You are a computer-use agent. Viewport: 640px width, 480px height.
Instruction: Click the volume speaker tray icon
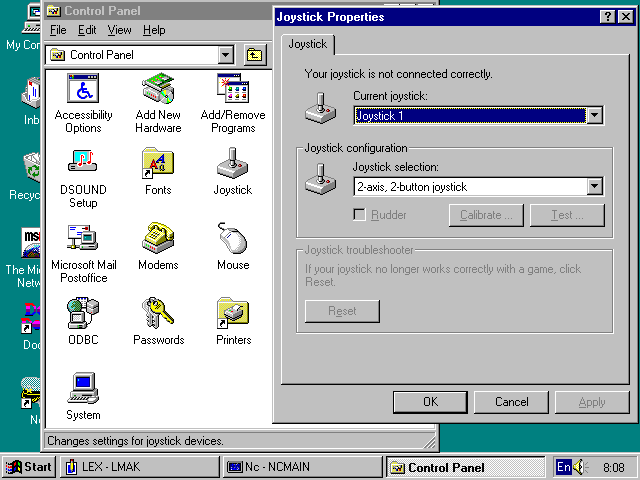pos(581,467)
